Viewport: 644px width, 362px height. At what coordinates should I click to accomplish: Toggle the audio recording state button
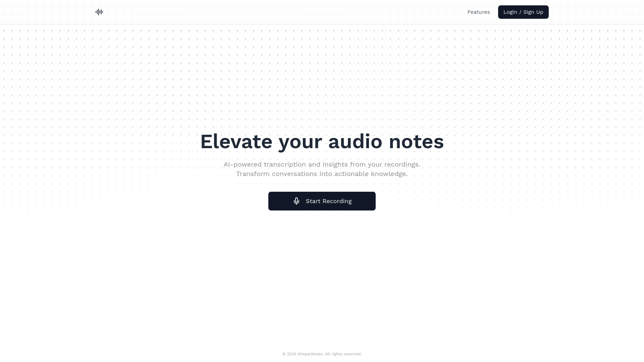pyautogui.click(x=322, y=201)
